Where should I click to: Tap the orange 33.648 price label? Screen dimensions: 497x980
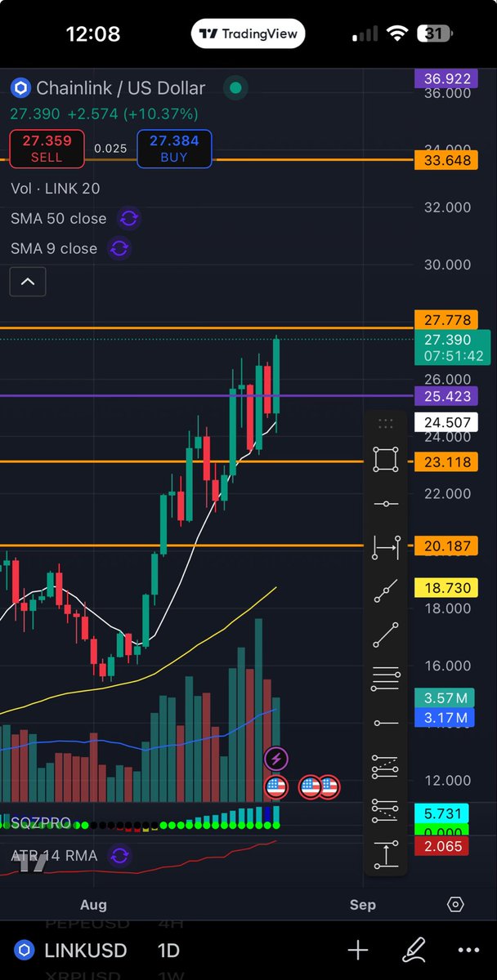pyautogui.click(x=447, y=160)
